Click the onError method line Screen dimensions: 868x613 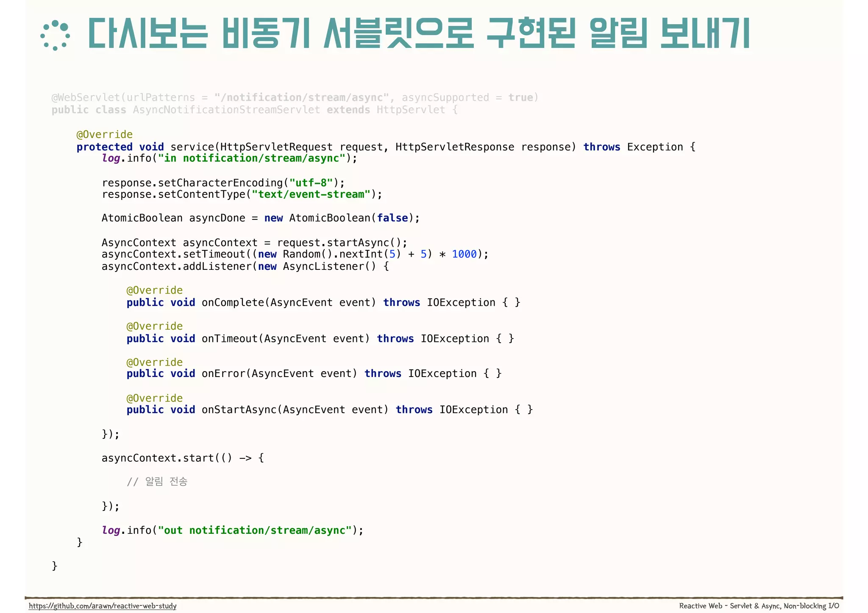point(314,374)
